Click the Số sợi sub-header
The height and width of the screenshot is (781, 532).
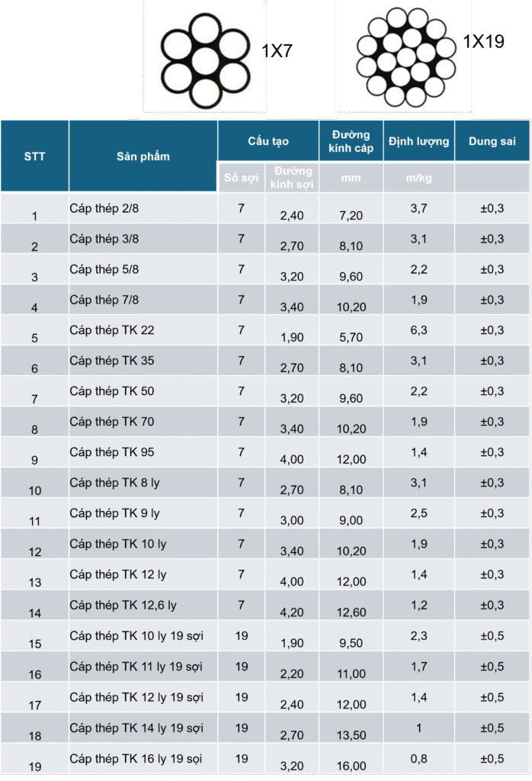pos(242,178)
